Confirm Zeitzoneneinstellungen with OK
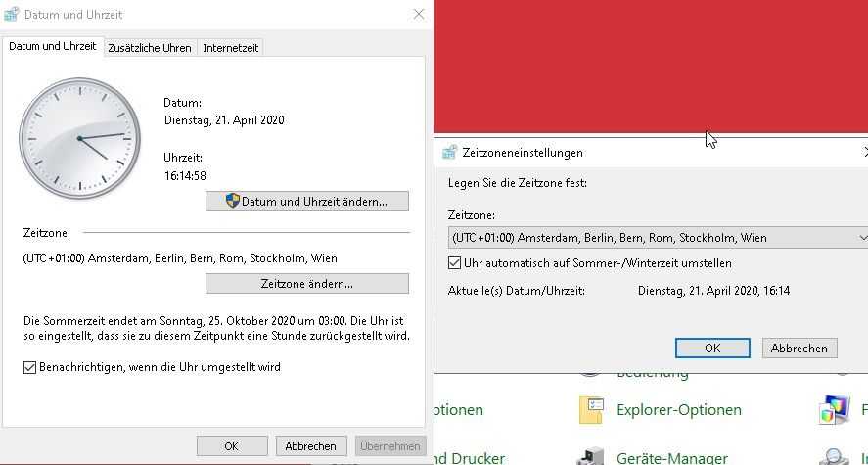 tap(712, 349)
